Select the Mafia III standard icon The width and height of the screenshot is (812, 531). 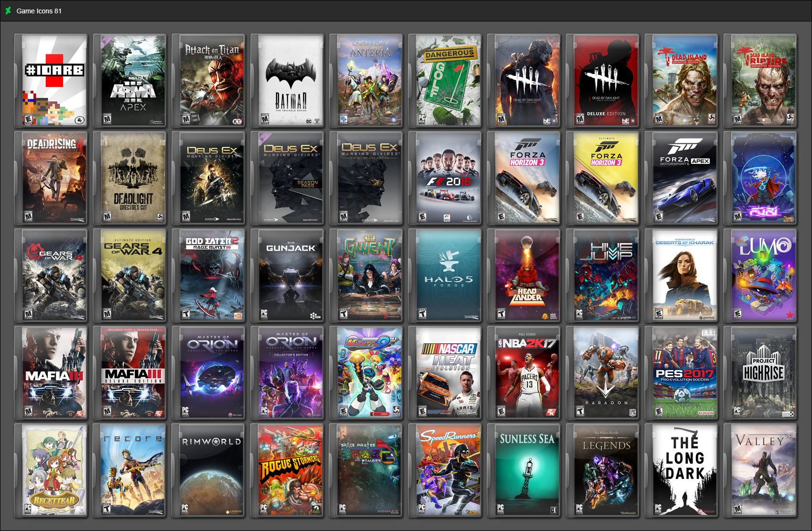[x=51, y=373]
